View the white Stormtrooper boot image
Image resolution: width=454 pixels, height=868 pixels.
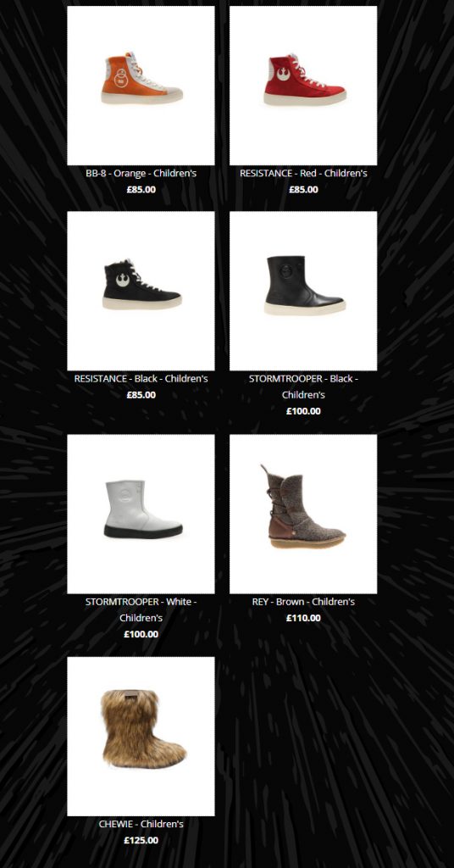(141, 514)
